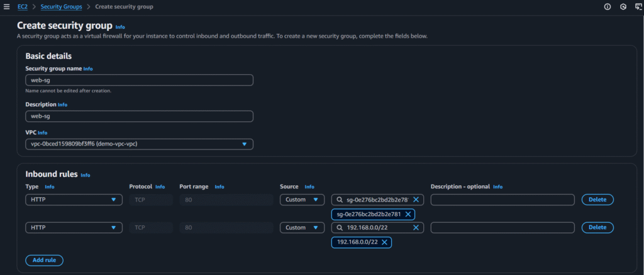
Task: Click the Create security group breadcrumb text
Action: click(x=125, y=7)
